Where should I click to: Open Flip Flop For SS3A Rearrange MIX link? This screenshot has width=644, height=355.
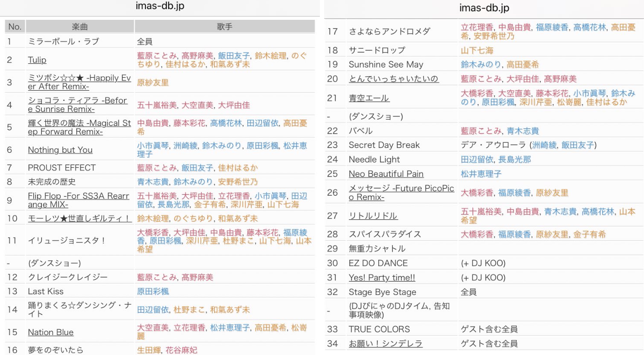[x=79, y=200]
